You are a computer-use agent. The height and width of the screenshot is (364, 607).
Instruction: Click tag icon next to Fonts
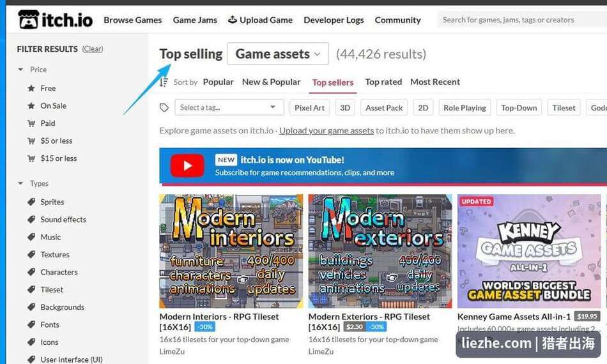pos(31,324)
